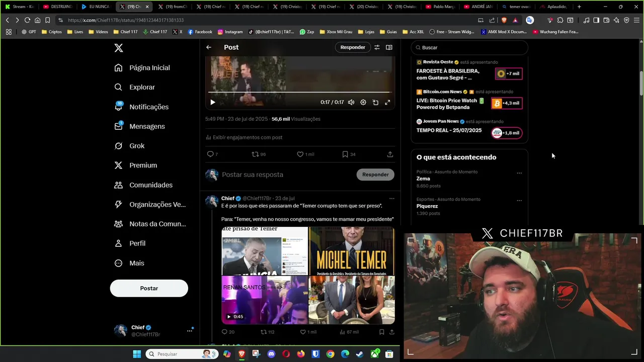Click the Buscar search box
644x362 pixels.
469,47
